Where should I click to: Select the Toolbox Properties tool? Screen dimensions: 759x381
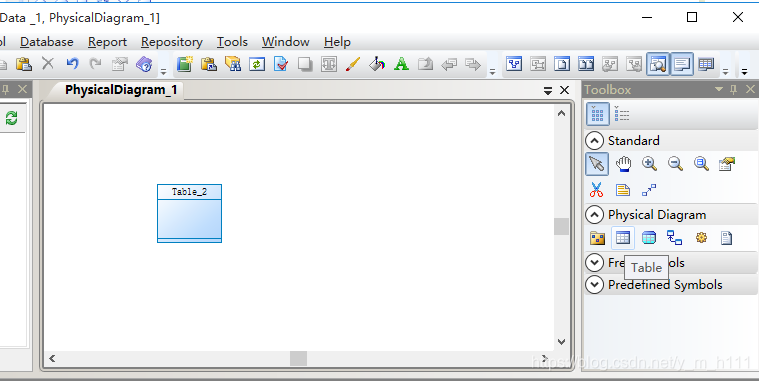[x=727, y=164]
